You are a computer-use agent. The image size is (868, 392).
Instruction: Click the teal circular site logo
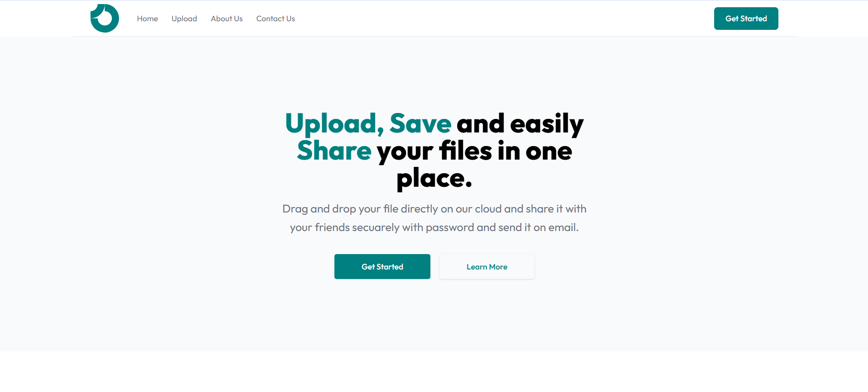point(105,18)
